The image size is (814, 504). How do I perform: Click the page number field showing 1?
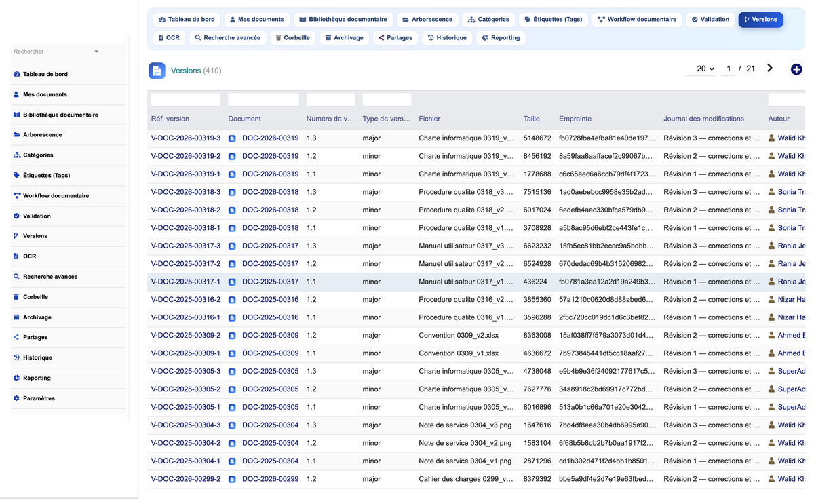point(729,69)
